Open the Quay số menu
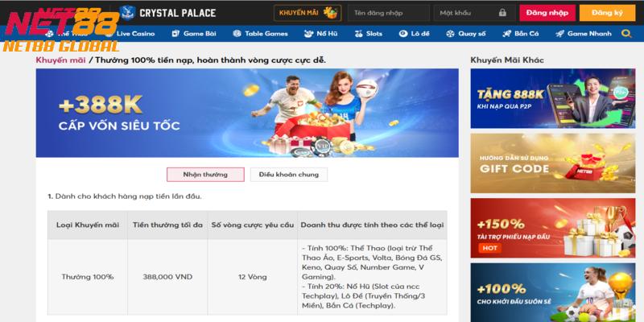644x322 pixels. (x=466, y=34)
